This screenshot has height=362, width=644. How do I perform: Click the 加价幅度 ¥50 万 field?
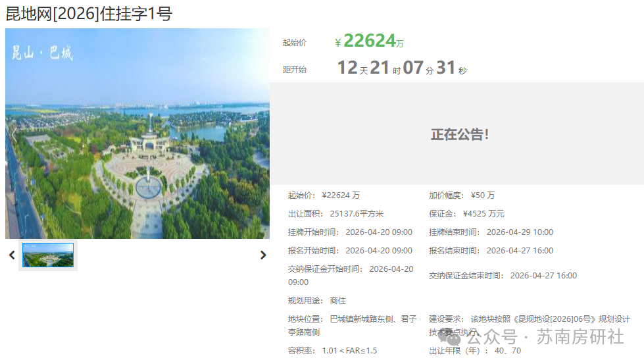point(462,195)
